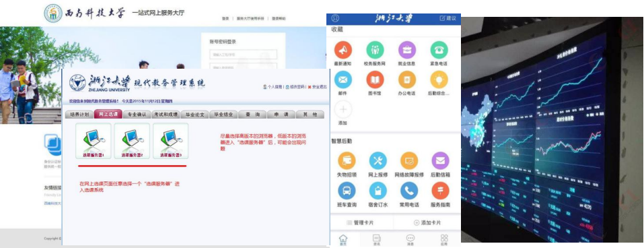
Task: Open the 培养计划 tab
Action: tap(79, 115)
